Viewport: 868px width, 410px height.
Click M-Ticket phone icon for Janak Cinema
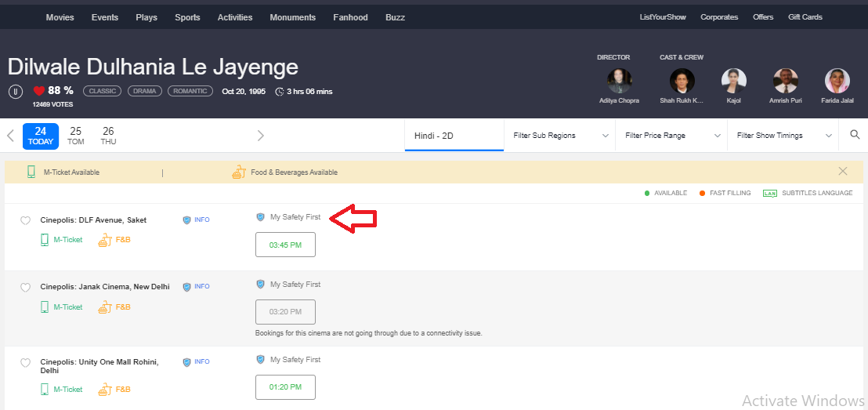point(45,307)
